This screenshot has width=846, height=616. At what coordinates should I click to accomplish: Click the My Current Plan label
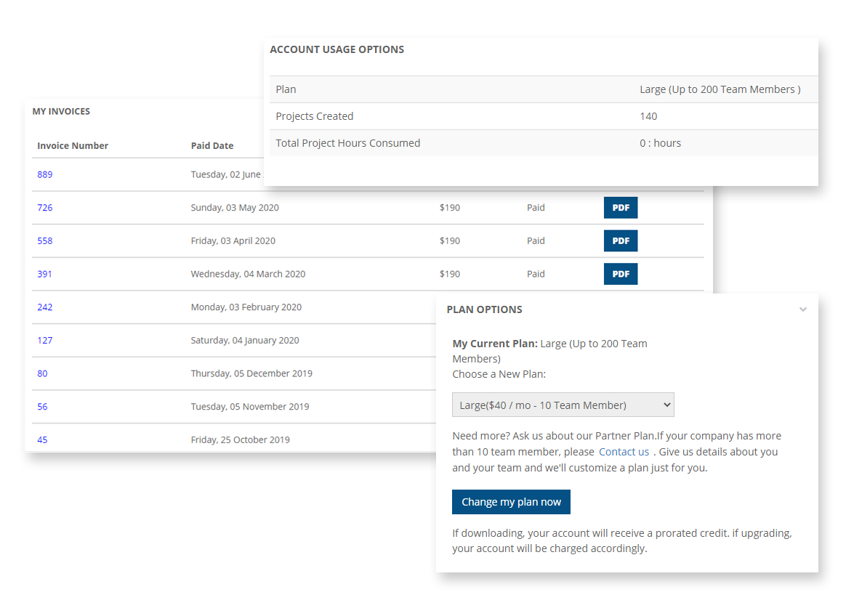(495, 344)
